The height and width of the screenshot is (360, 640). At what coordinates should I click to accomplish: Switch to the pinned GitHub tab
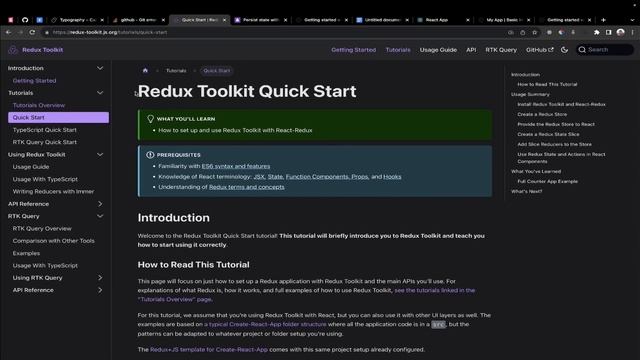(x=25, y=20)
